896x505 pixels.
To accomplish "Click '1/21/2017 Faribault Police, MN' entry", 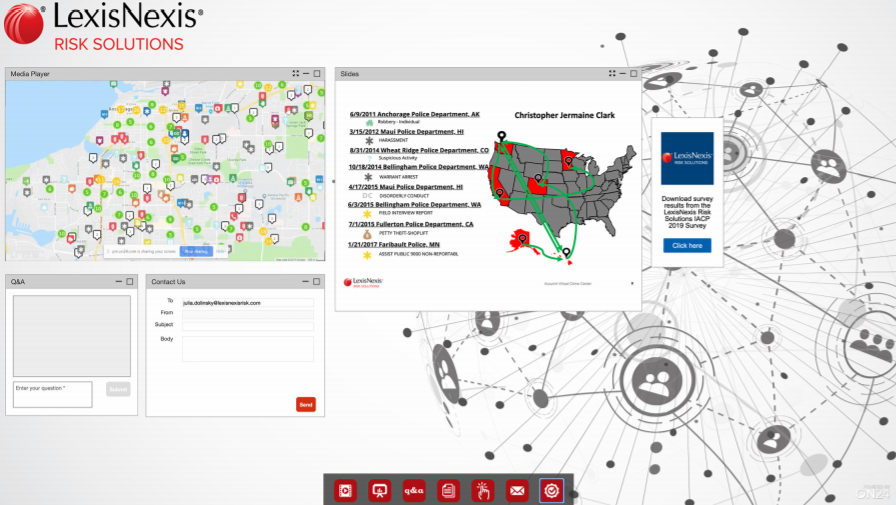I will click(x=394, y=245).
